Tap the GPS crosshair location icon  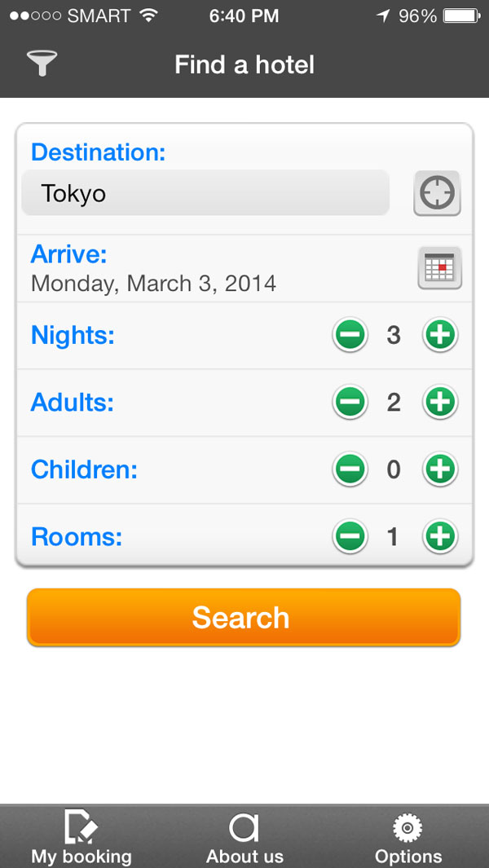(437, 193)
